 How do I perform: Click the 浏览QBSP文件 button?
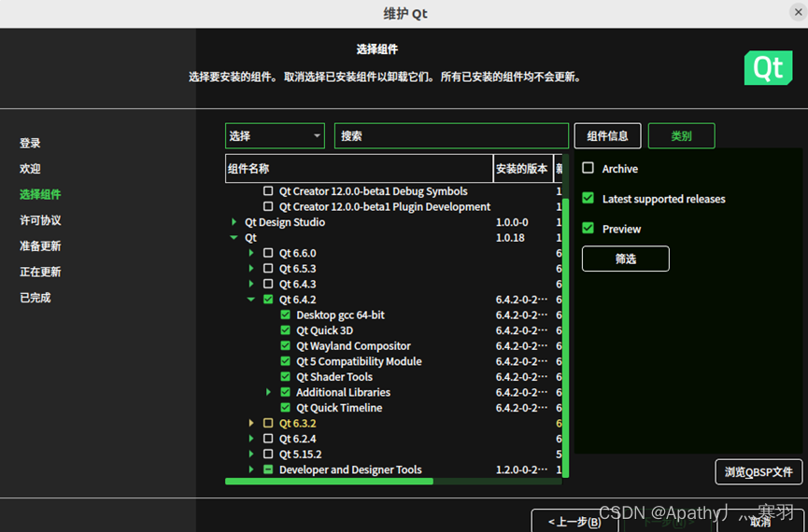point(758,471)
